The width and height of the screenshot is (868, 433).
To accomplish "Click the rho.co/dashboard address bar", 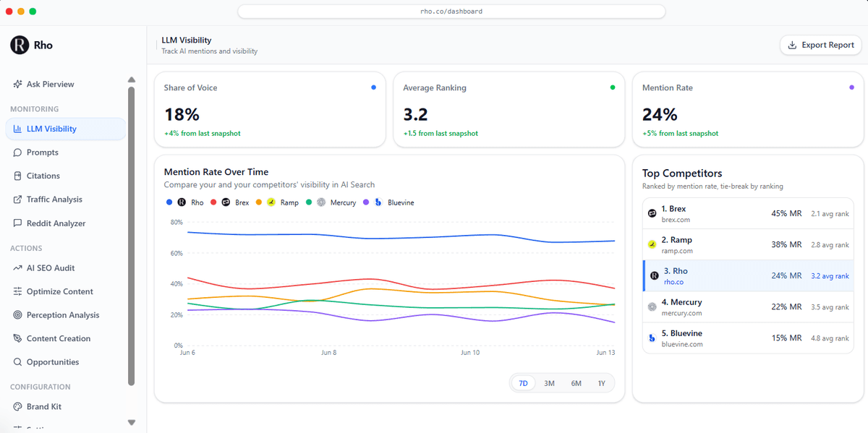I will pos(451,12).
